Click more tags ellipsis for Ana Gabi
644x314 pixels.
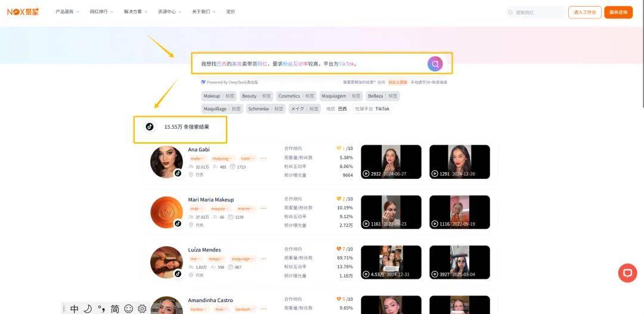point(264,158)
